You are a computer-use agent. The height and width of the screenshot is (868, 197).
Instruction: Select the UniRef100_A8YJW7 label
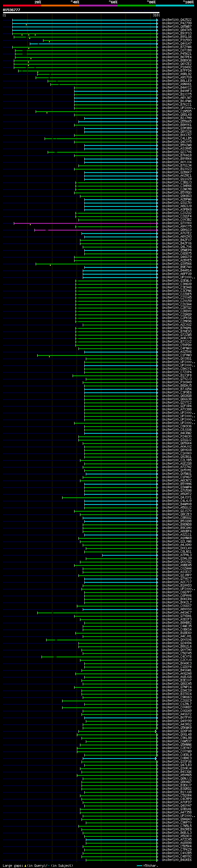(176, 98)
